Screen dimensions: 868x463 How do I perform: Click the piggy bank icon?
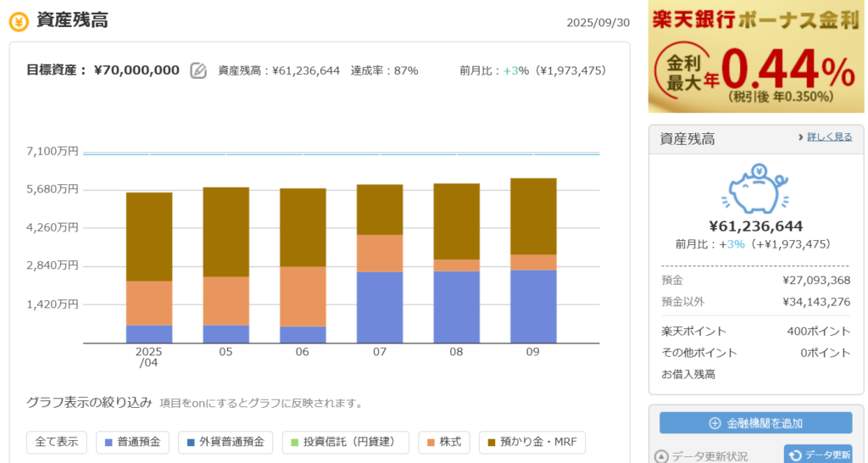tap(755, 188)
